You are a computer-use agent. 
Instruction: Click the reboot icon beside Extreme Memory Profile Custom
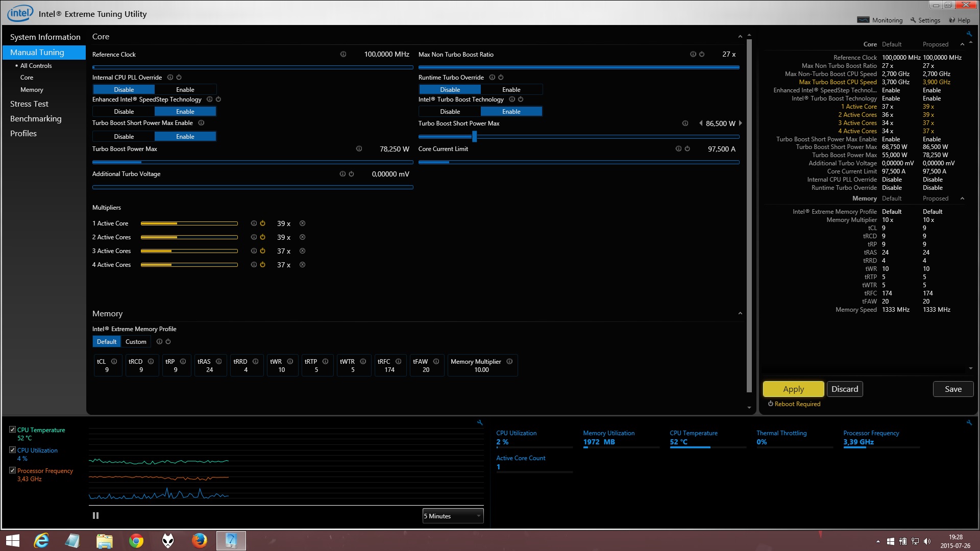168,342
